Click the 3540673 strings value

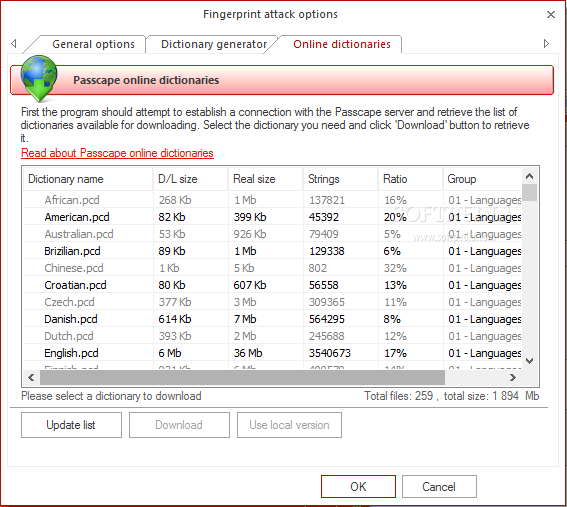[329, 353]
